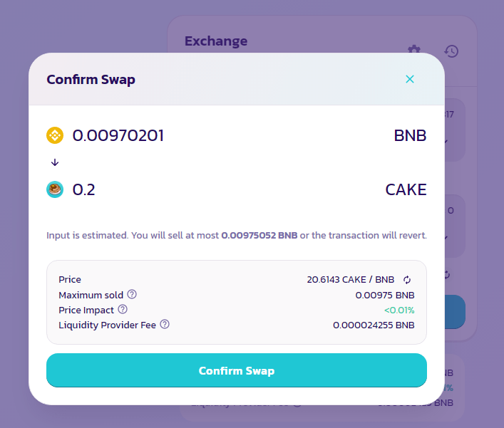The image size is (504, 428).
Task: Click the bold 0.00975052 BNB text
Action: tap(259, 235)
